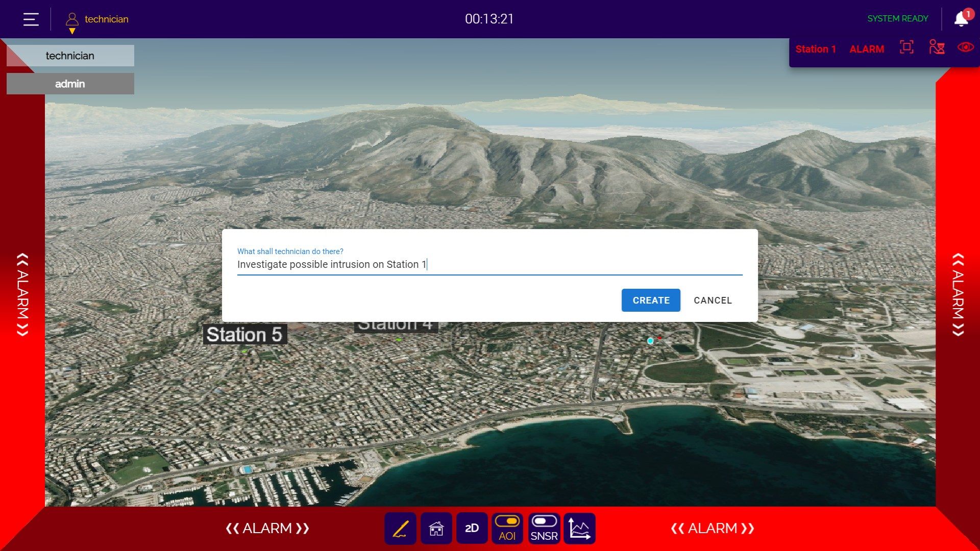Screen dimensions: 980x551
Task: Click the red ALARM text in top bar
Action: 867,49
